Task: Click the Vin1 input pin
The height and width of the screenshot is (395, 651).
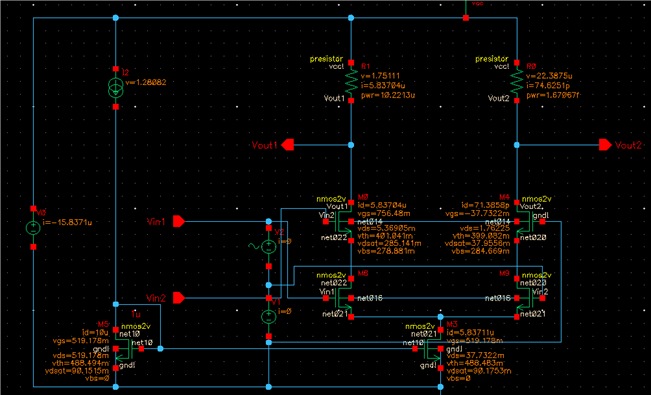Action: [x=179, y=221]
